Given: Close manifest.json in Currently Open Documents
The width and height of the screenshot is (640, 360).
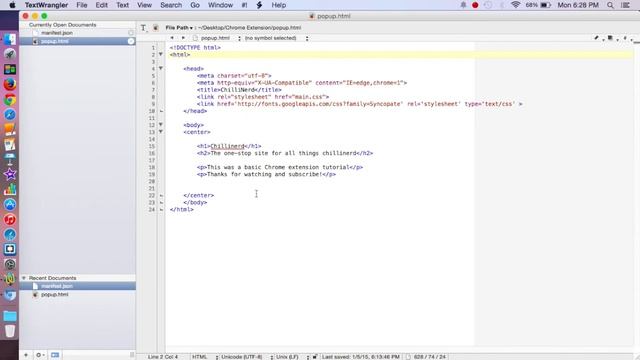Looking at the screenshot, I should tap(131, 33).
